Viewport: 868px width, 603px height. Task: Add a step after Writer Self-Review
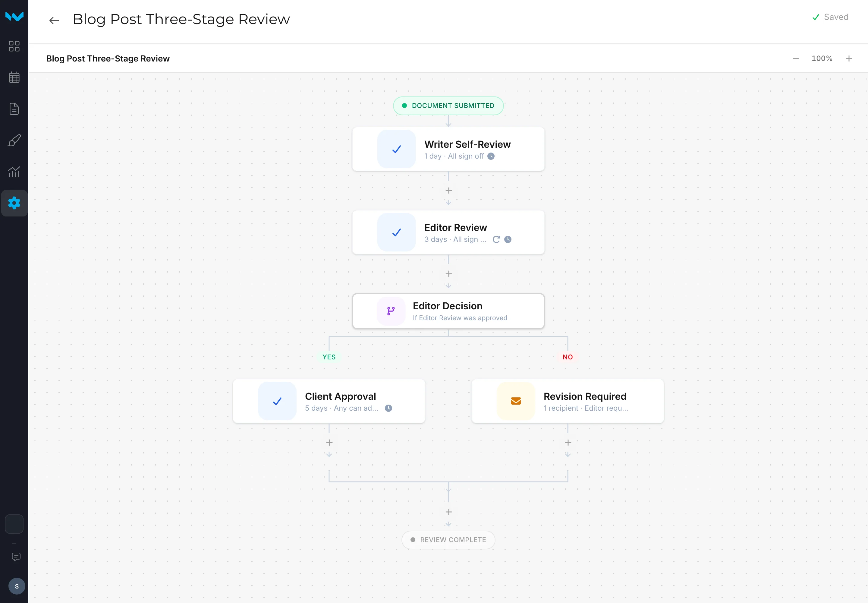pos(448,191)
